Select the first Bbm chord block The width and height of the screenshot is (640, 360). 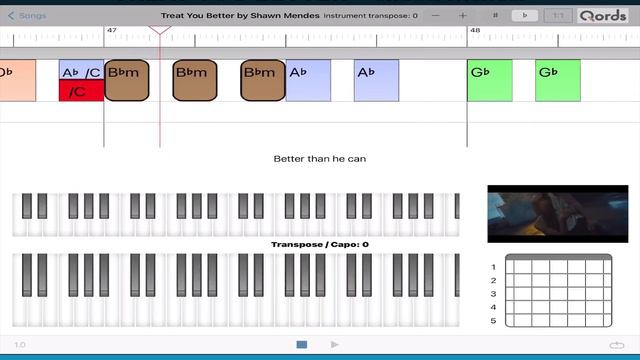click(127, 80)
